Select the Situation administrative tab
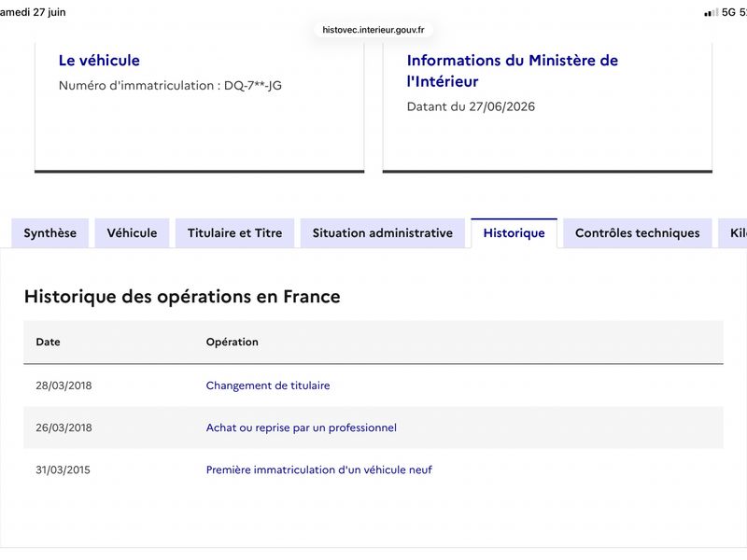747x560 pixels. (383, 232)
